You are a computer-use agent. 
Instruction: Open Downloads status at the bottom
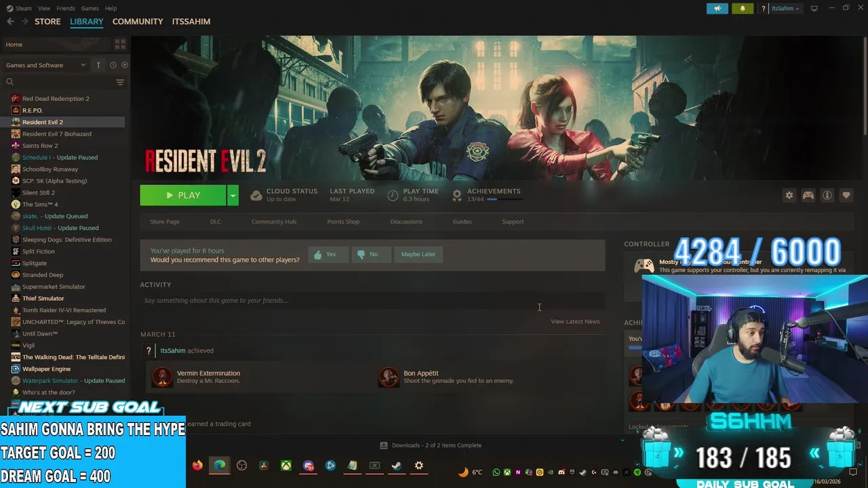click(x=431, y=445)
